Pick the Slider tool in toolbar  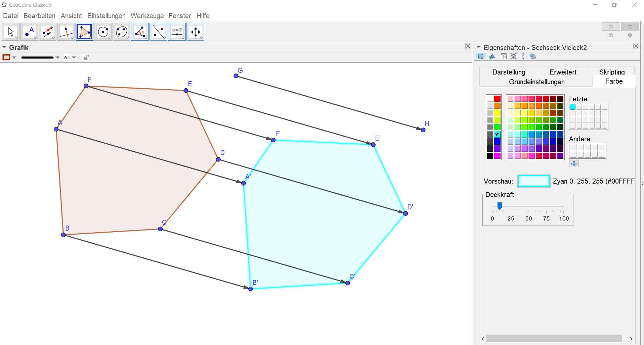coord(177,32)
